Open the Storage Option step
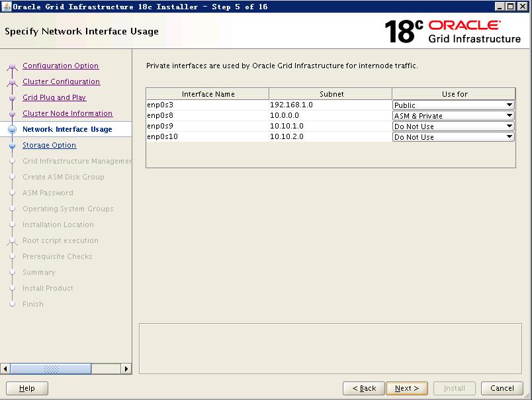 point(49,146)
